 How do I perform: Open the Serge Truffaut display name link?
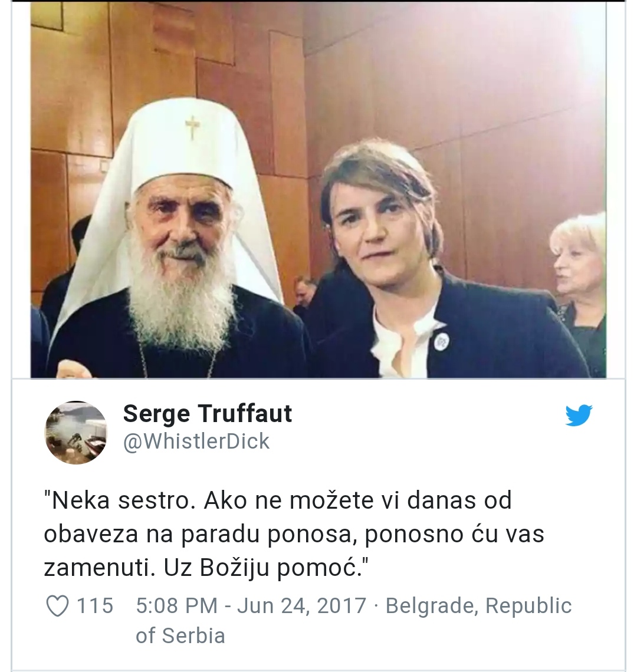(x=207, y=414)
